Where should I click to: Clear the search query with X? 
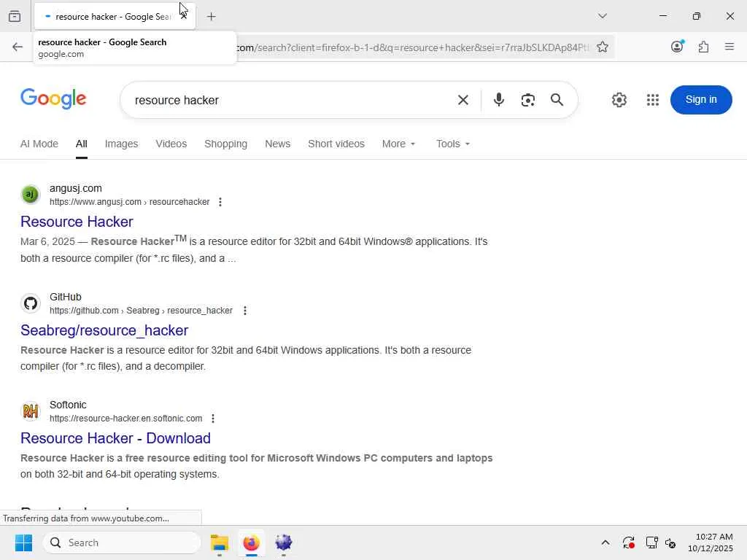pos(463,100)
